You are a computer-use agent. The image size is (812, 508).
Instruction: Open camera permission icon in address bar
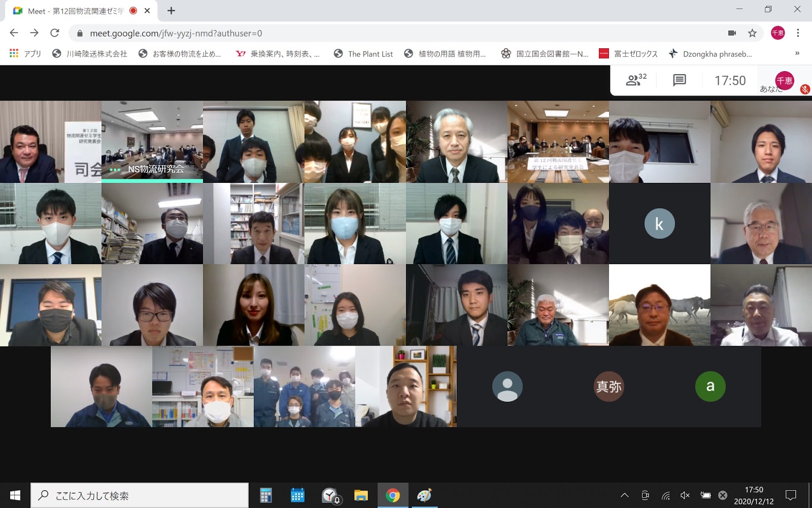[732, 33]
